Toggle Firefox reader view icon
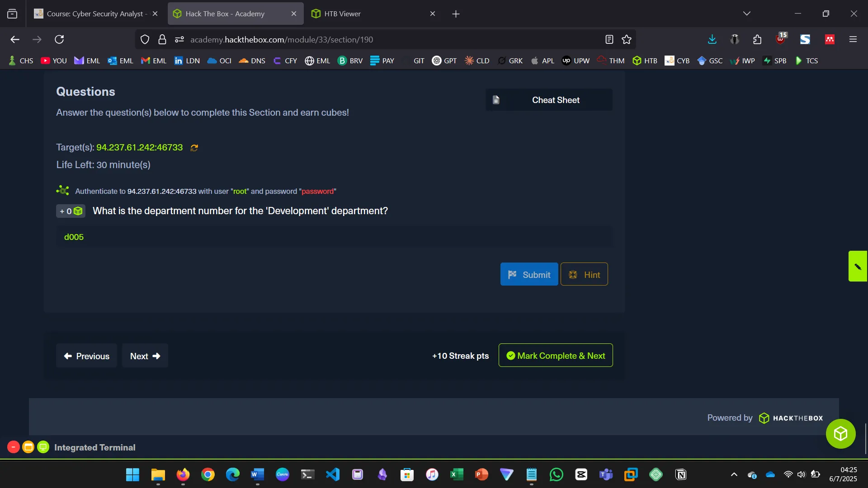This screenshot has height=488, width=868. coord(609,40)
